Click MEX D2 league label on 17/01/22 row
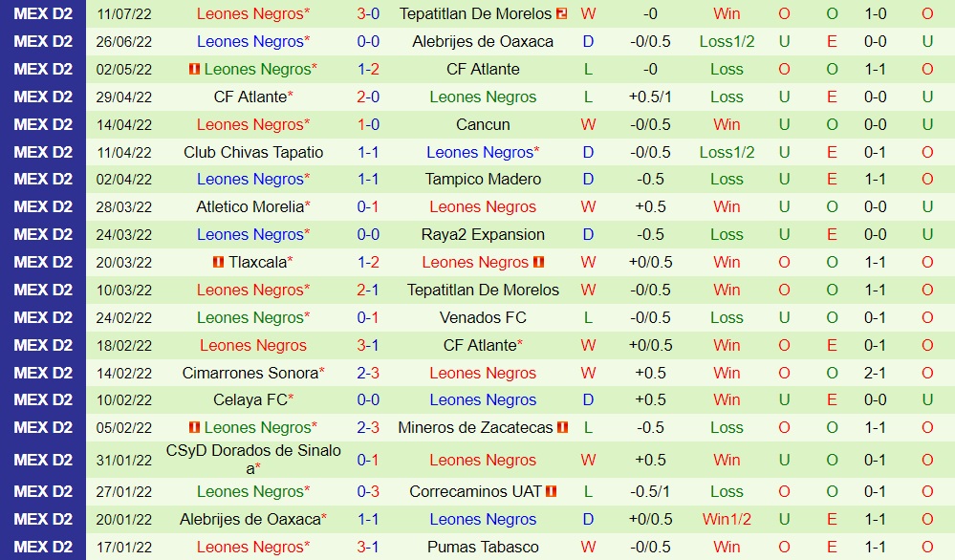The height and width of the screenshot is (560, 955). point(43,548)
